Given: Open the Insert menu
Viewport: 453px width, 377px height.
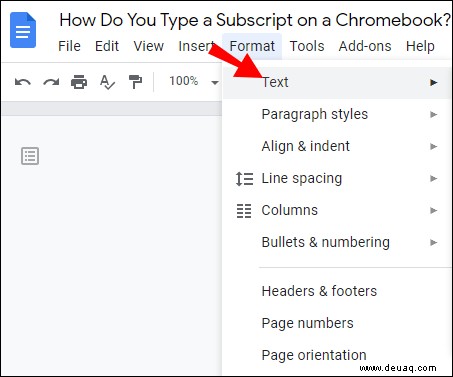Looking at the screenshot, I should pos(196,46).
